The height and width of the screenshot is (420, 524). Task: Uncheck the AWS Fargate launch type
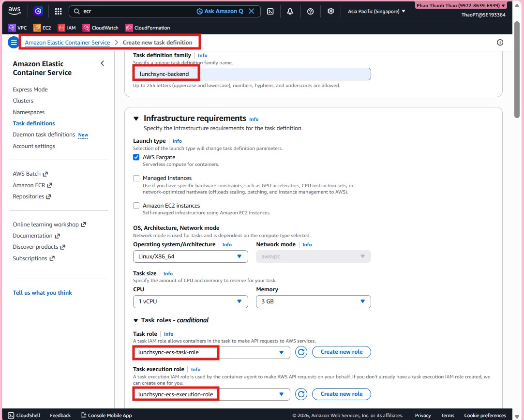point(136,157)
